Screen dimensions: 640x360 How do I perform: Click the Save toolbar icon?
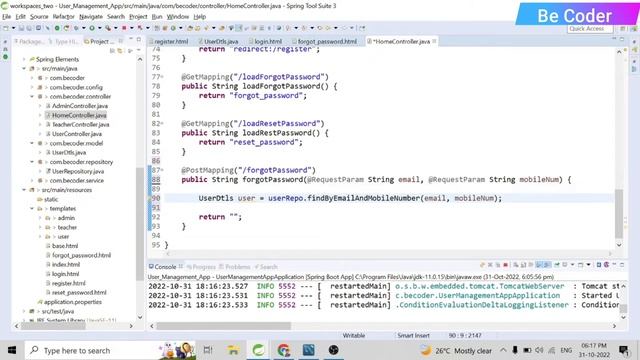click(x=22, y=28)
